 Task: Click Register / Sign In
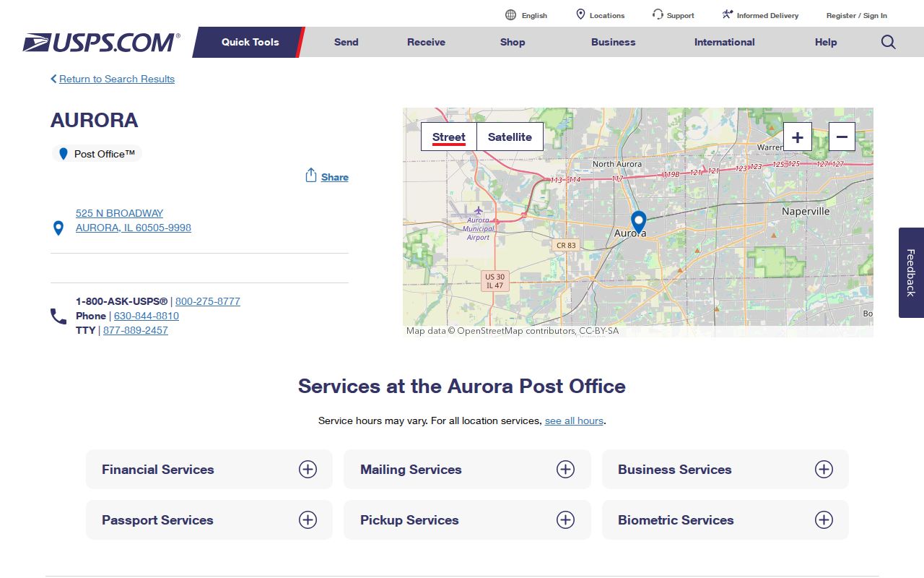tap(857, 15)
